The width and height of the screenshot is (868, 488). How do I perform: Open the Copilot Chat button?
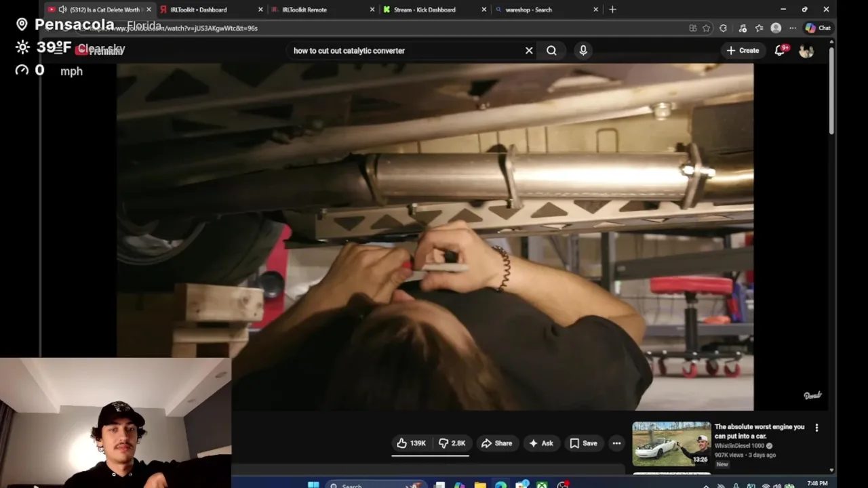pyautogui.click(x=818, y=28)
